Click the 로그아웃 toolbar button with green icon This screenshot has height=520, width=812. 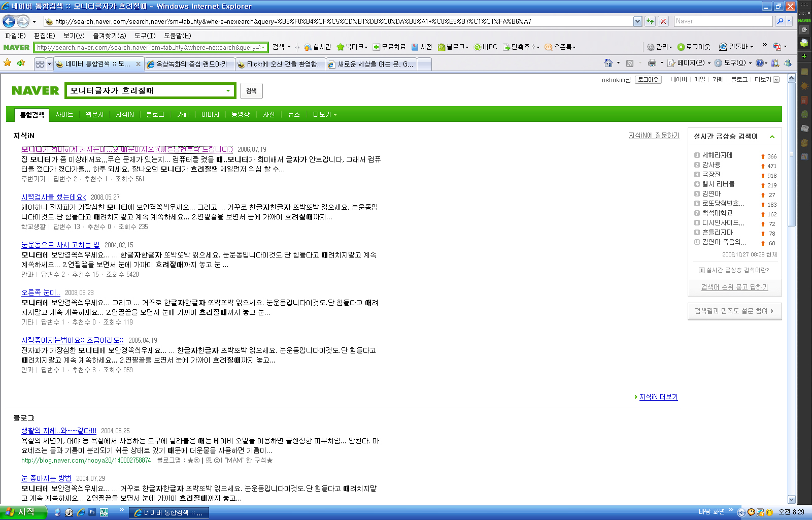click(694, 47)
